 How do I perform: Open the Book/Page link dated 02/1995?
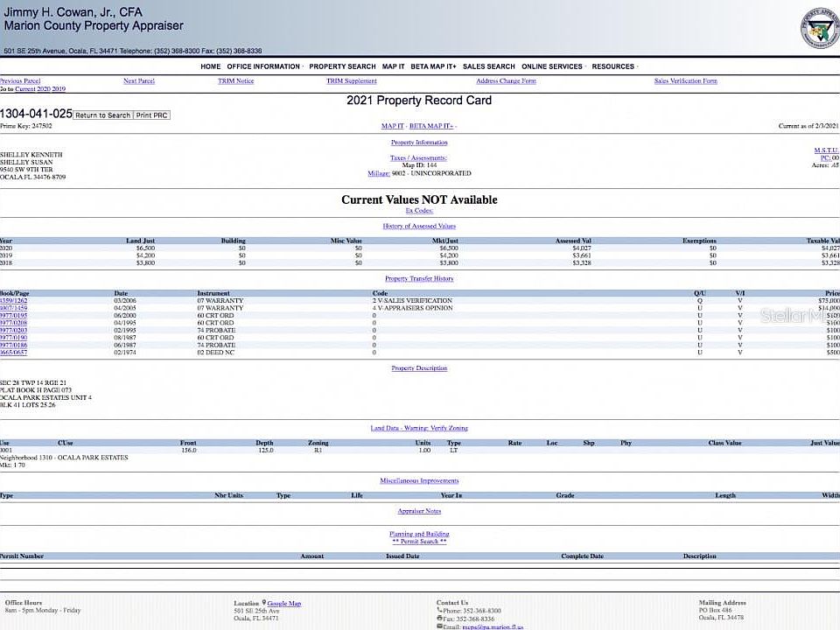pos(13,331)
